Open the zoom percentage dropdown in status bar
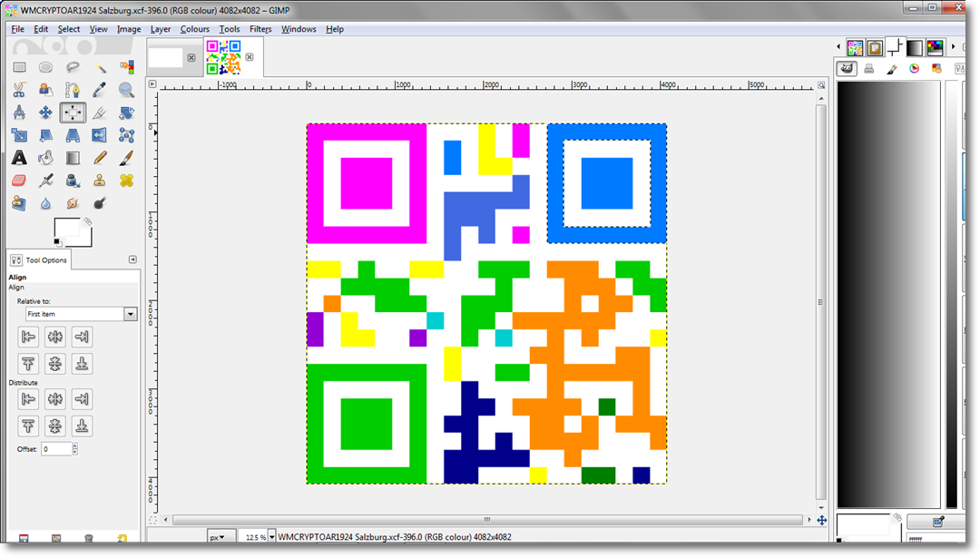This screenshot has width=980, height=558. coord(272,537)
